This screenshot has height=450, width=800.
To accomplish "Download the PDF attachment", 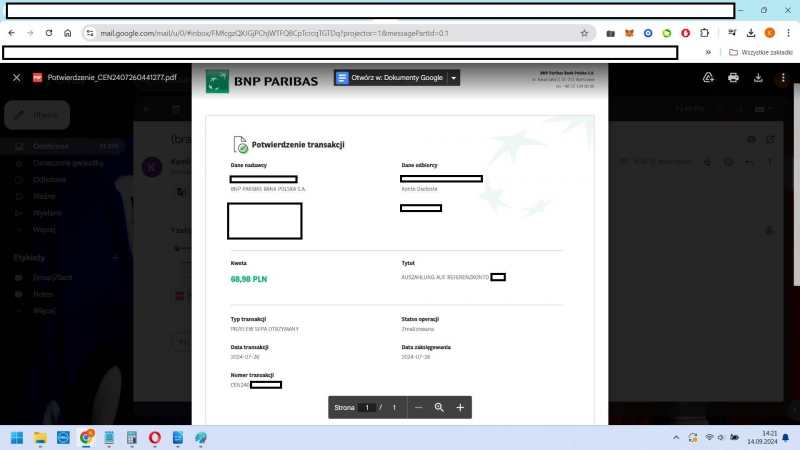I will click(x=758, y=77).
